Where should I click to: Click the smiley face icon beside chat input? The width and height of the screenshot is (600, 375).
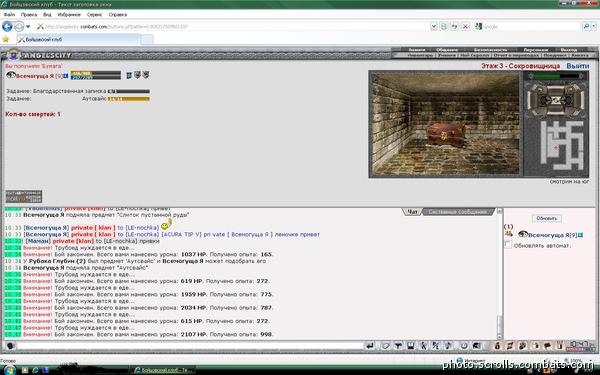tap(10, 346)
